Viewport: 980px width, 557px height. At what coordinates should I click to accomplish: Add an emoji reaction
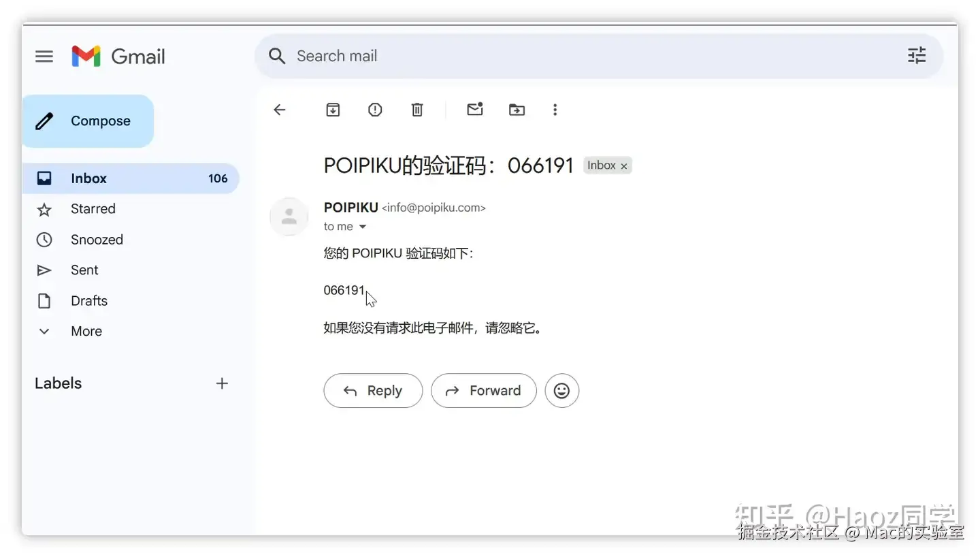click(x=562, y=391)
